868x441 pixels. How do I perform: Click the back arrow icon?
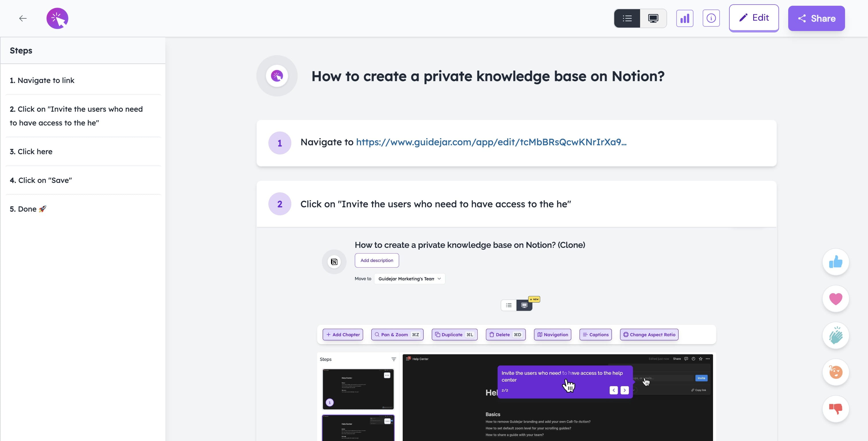tap(23, 18)
